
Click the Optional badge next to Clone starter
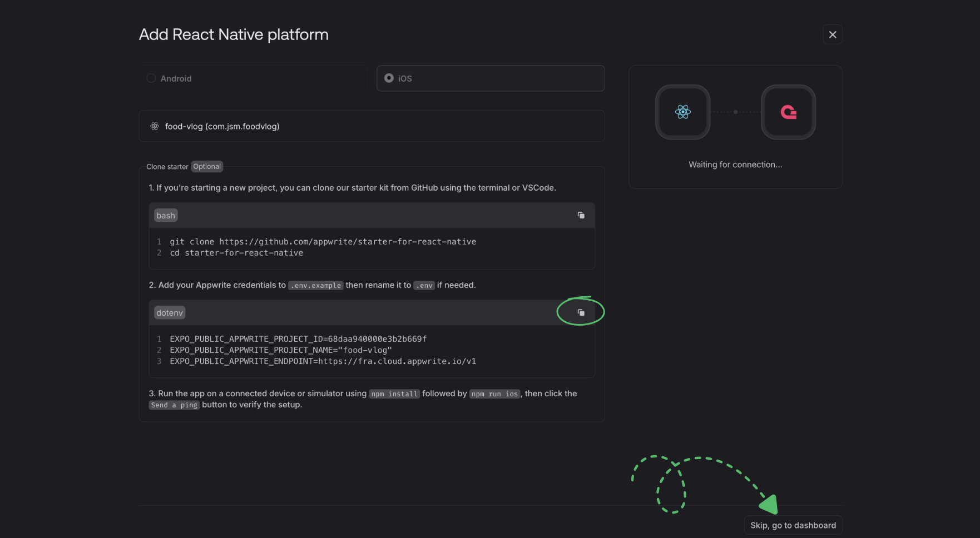[207, 167]
